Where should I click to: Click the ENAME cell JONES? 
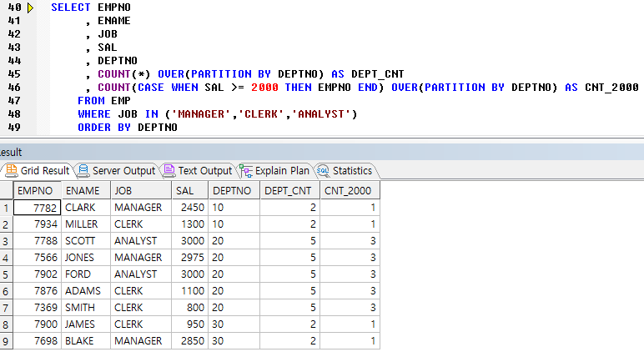[86, 258]
